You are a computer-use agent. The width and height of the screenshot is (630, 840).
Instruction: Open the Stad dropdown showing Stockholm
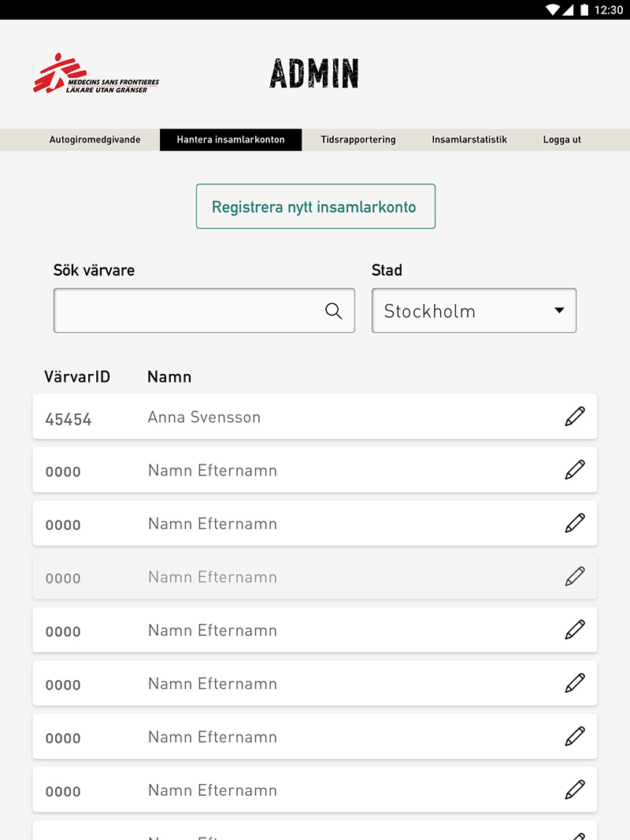tap(474, 311)
